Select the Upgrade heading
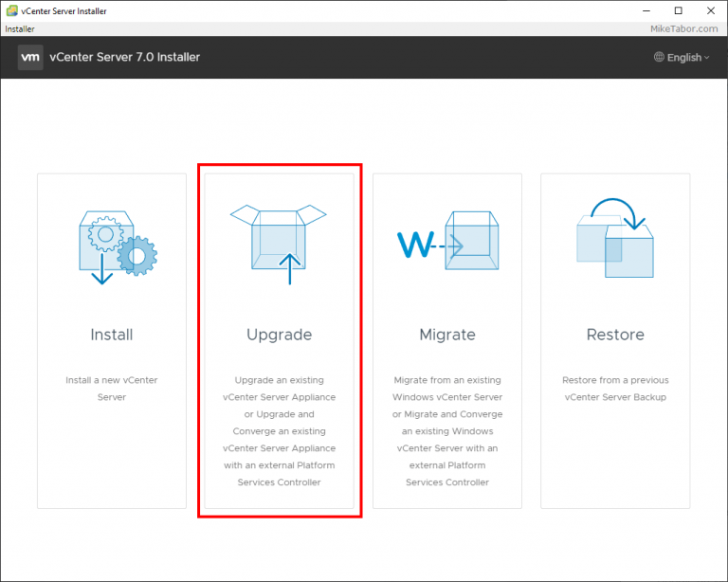The image size is (728, 582). [x=279, y=336]
